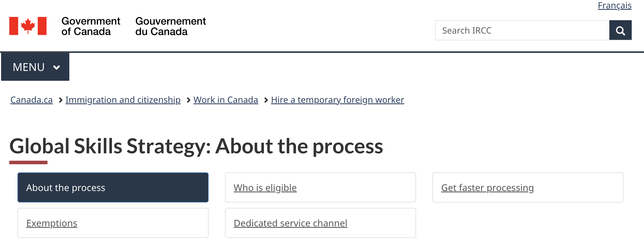Click Gouvernement du Canada wordmark text
The width and height of the screenshot is (644, 248).
pos(171,26)
